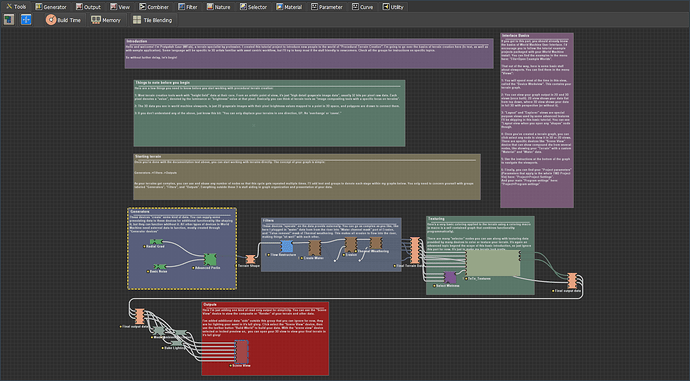Switch to the Filter tab
Viewport: 690px width, 381px height.
tap(188, 7)
